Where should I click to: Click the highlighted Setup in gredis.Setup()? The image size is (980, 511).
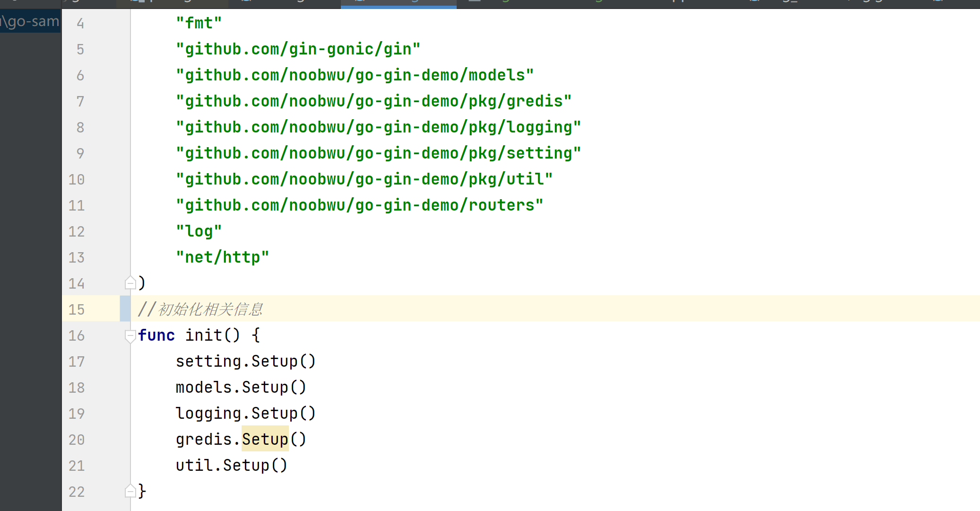tap(265, 439)
